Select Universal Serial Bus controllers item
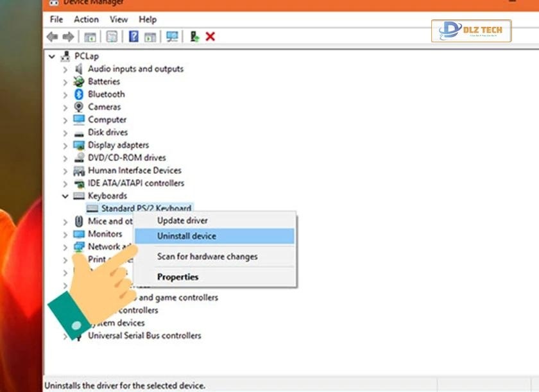This screenshot has width=539, height=392. pyautogui.click(x=144, y=336)
